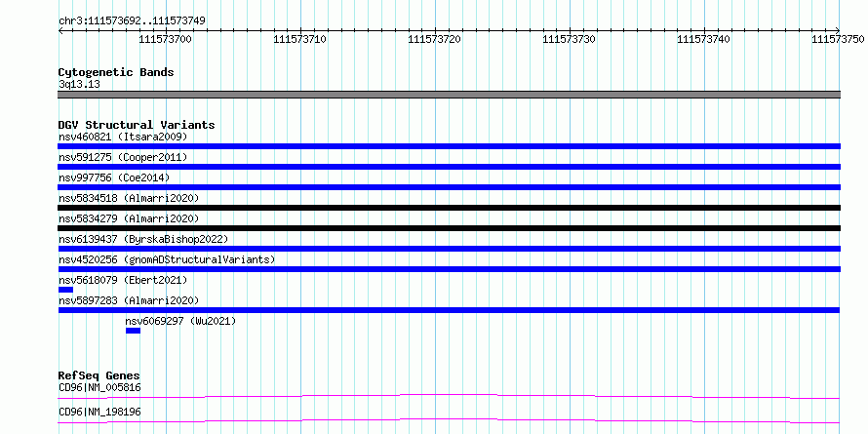Click the CD96|NM_005816 gene label
The width and height of the screenshot is (868, 434).
pos(99,387)
